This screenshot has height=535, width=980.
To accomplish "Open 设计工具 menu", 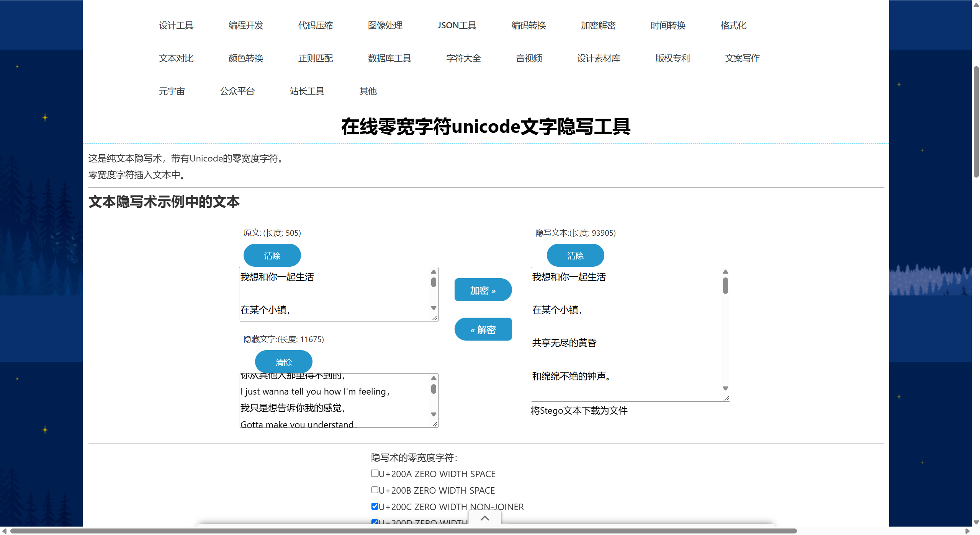I will pos(176,25).
